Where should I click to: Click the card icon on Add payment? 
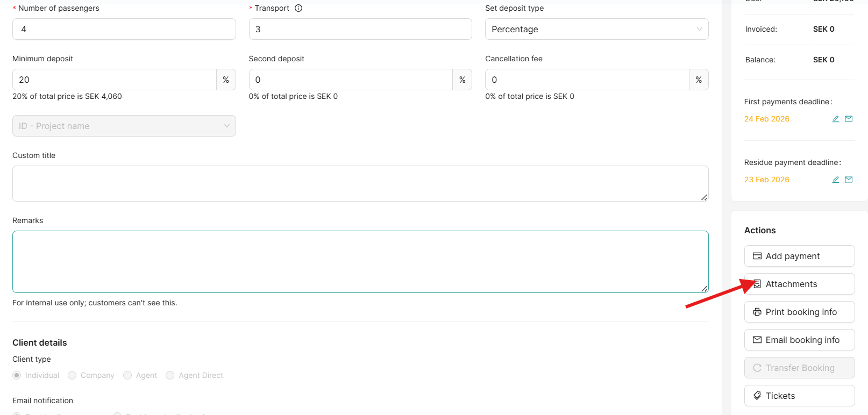click(x=757, y=256)
